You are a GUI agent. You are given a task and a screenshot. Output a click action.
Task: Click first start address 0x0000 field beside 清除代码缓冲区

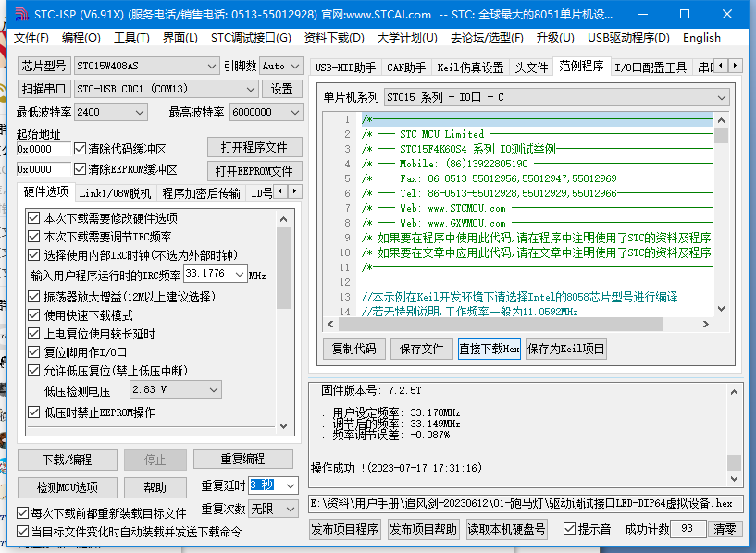[43, 149]
